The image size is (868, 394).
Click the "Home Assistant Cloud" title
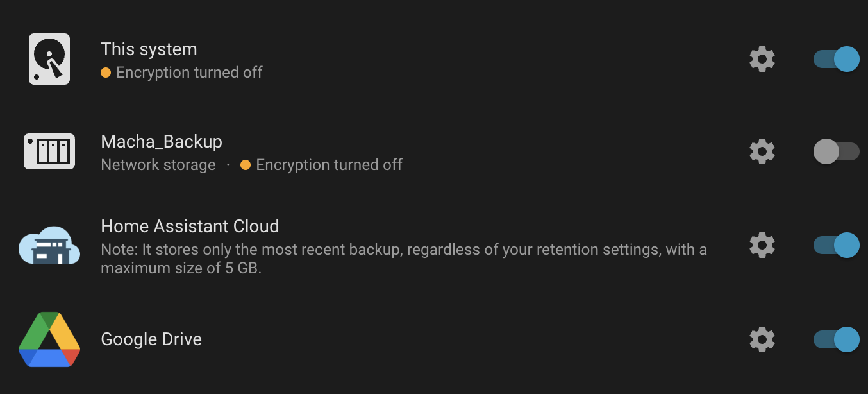click(190, 226)
